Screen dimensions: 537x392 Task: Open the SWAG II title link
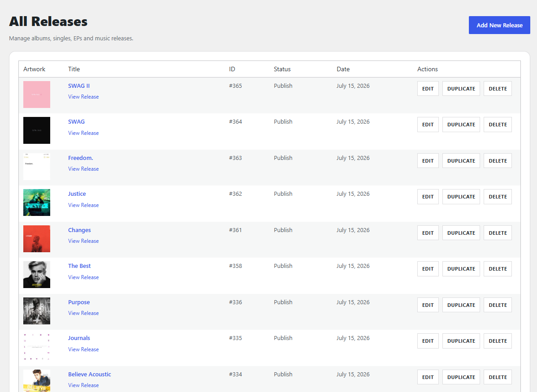[79, 86]
